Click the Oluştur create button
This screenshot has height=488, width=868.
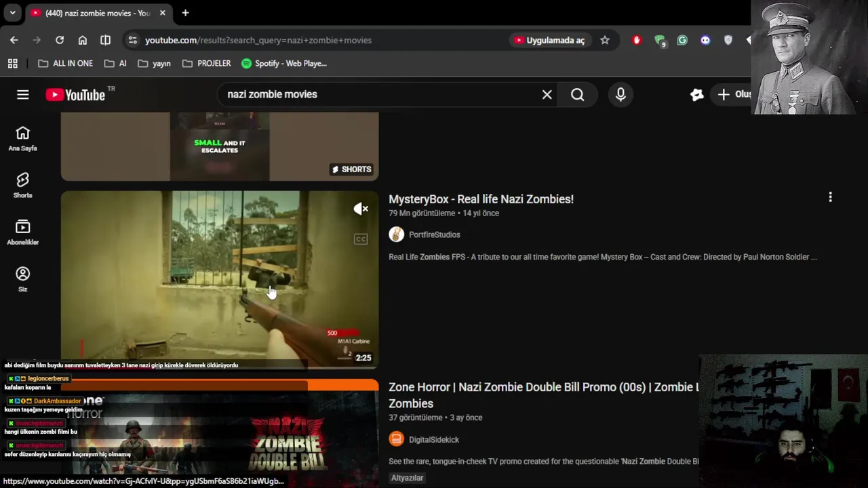[734, 95]
